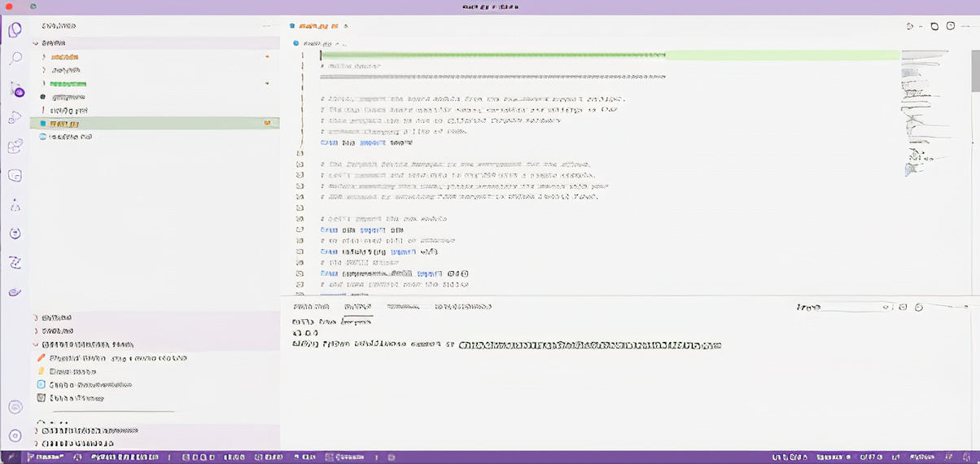Select the last file in the Explorer tree
This screenshot has height=464, width=980.
point(155,137)
